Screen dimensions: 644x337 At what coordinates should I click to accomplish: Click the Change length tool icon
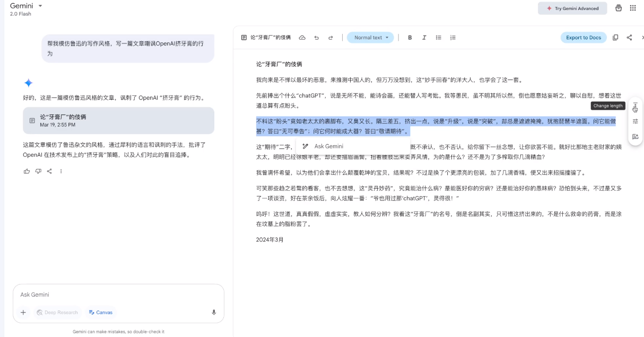coord(635,106)
